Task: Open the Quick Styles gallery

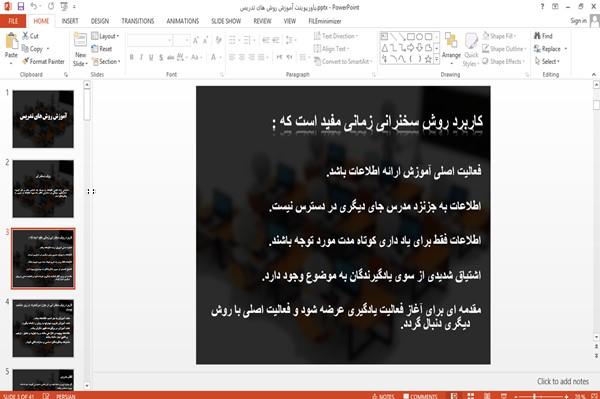Action: coord(471,50)
